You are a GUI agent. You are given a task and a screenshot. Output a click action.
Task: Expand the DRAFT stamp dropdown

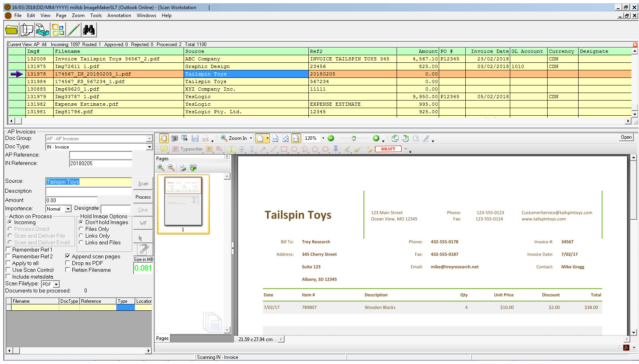(x=406, y=149)
